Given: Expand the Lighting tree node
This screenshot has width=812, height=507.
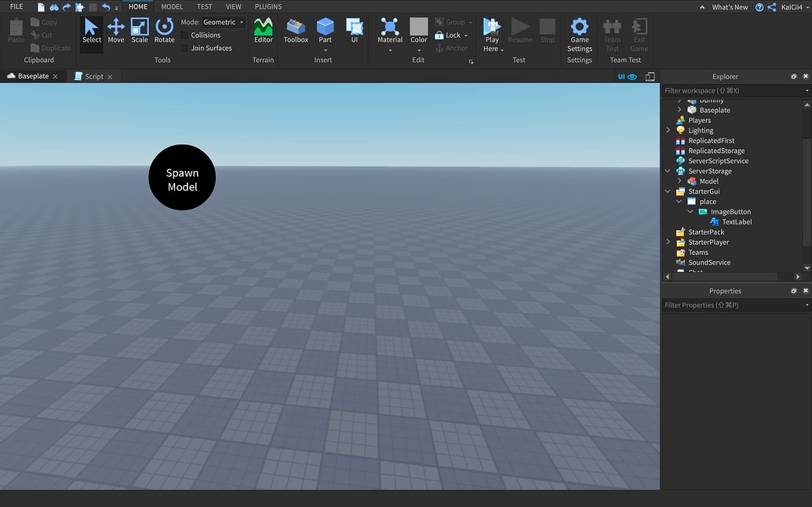Looking at the screenshot, I should (x=668, y=130).
